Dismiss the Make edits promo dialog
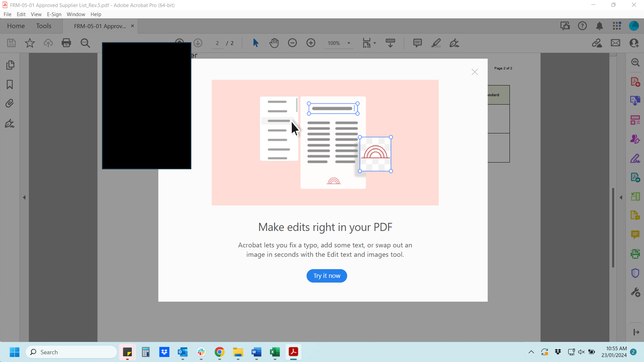Image resolution: width=644 pixels, height=362 pixels. pos(475,72)
